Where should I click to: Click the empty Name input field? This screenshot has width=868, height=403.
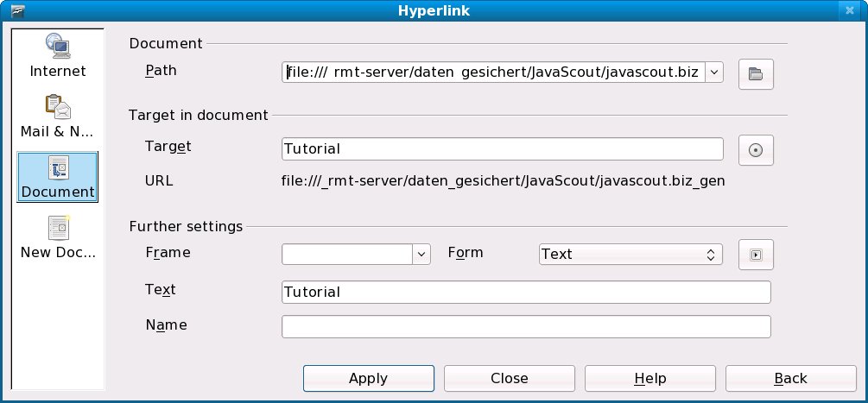click(x=525, y=326)
